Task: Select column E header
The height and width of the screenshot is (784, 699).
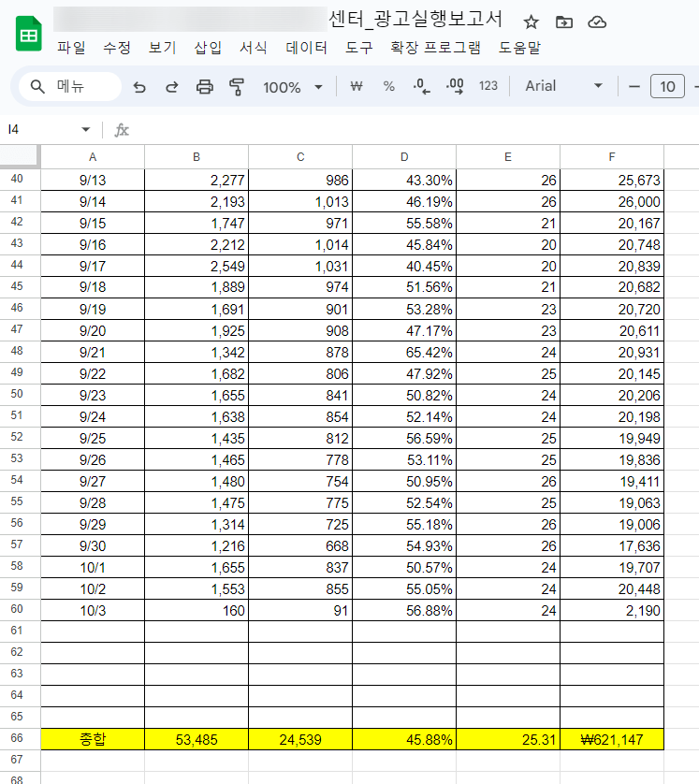Action: click(508, 157)
